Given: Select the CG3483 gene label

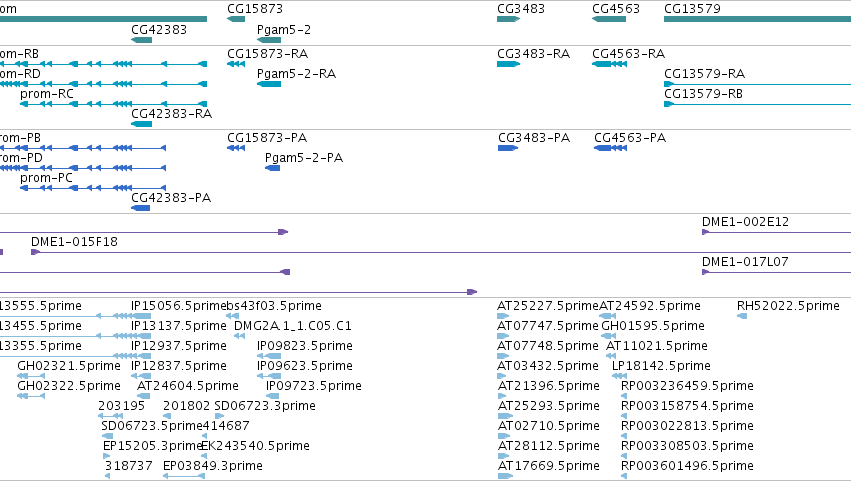Looking at the screenshot, I should click(x=521, y=9).
